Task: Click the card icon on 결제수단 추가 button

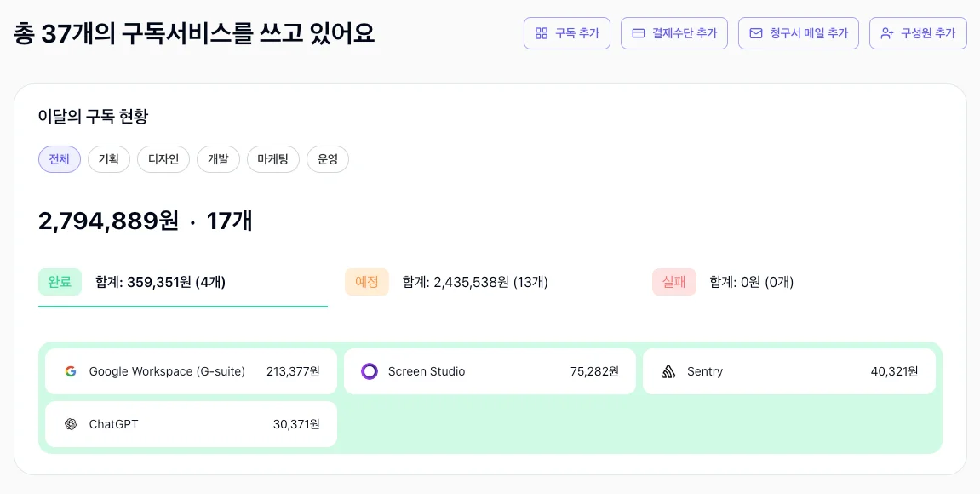Action: point(637,33)
